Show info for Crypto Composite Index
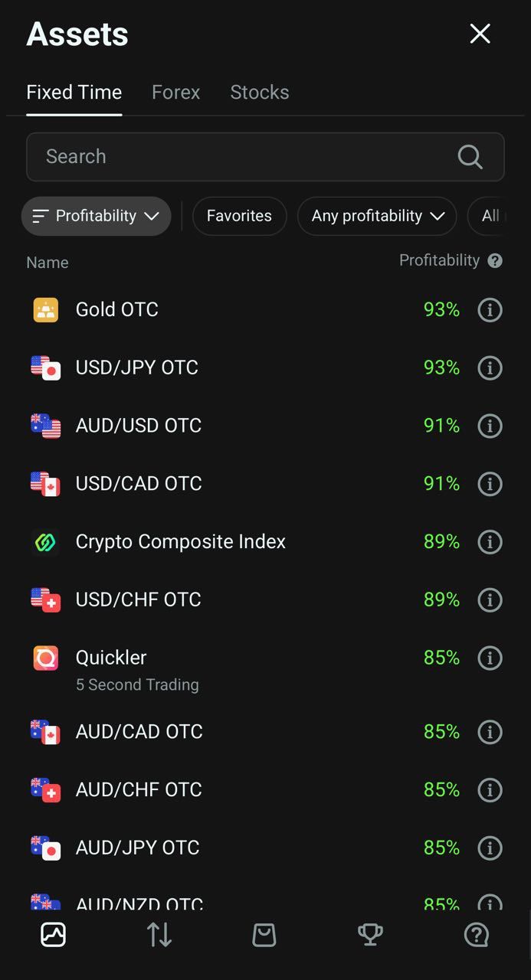This screenshot has width=531, height=980. 490,542
